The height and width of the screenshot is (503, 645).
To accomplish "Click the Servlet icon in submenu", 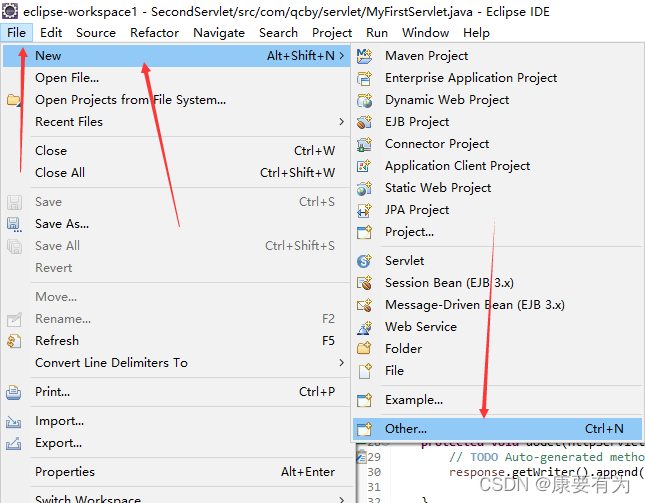I will click(x=364, y=261).
